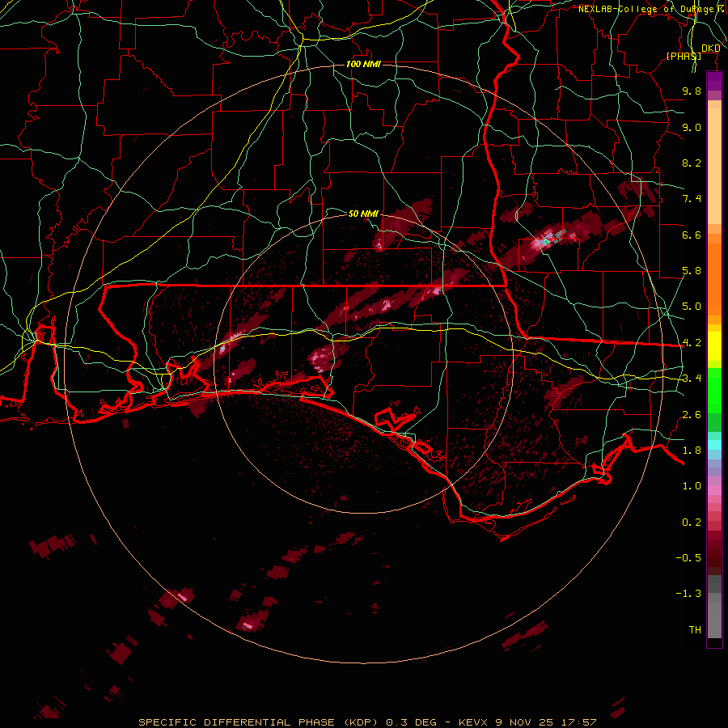Viewport: 728px width, 728px height.
Task: Click the [PHAS] units label above the scale
Action: pos(684,56)
